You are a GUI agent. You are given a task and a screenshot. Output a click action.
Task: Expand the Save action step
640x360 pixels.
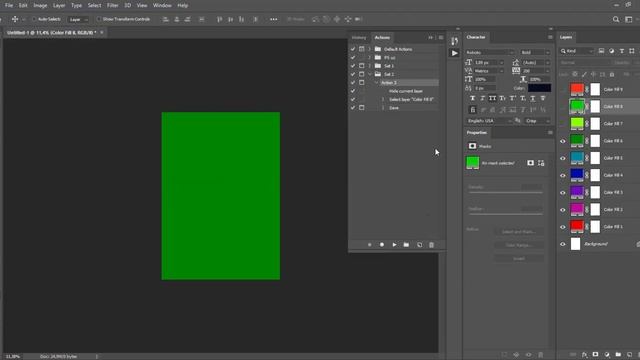383,108
